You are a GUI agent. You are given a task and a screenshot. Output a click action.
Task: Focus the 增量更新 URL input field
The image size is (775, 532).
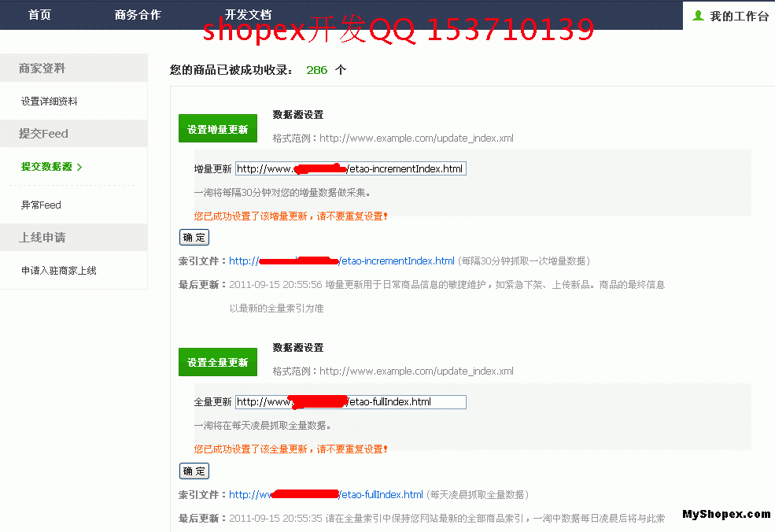(350, 168)
